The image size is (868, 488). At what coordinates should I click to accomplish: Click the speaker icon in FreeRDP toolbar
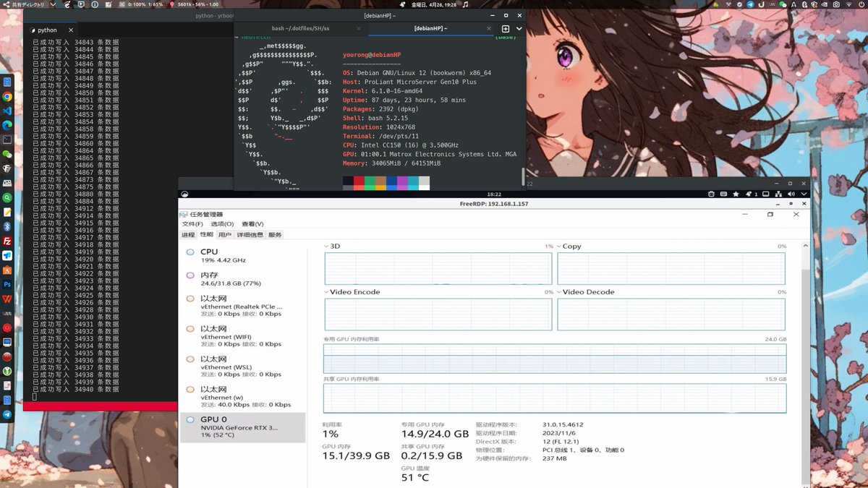pos(790,194)
